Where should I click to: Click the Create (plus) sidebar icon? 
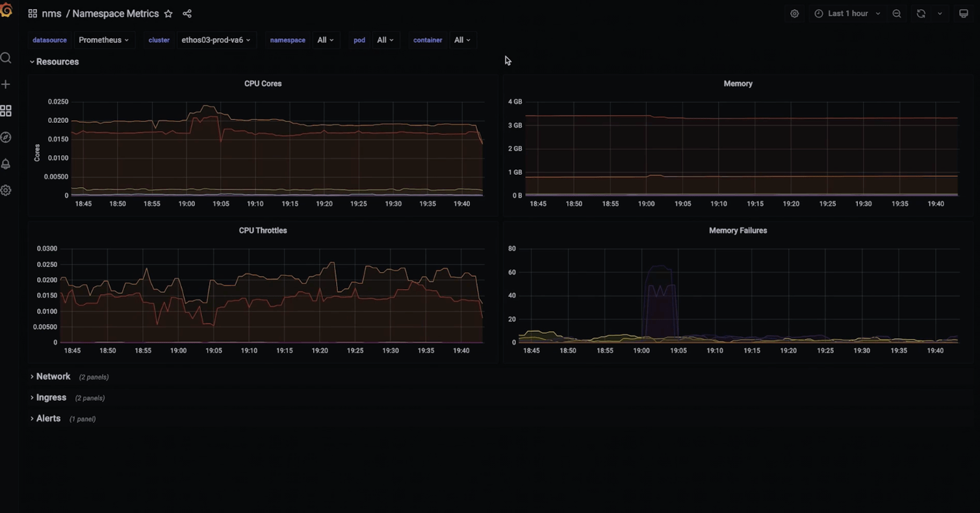[x=6, y=84]
